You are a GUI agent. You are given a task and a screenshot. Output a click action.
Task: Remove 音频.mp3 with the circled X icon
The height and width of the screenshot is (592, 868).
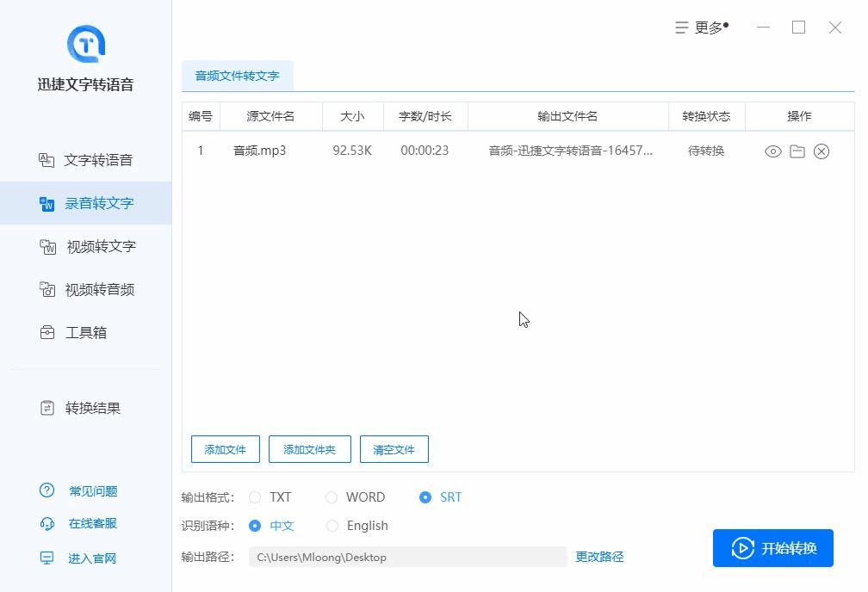coord(821,151)
